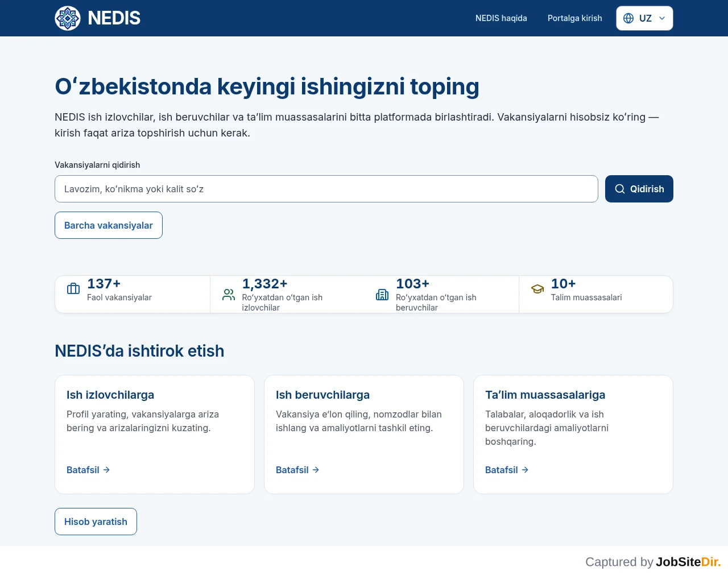Click the 10+ institutions count
The image size is (728, 579).
click(563, 283)
